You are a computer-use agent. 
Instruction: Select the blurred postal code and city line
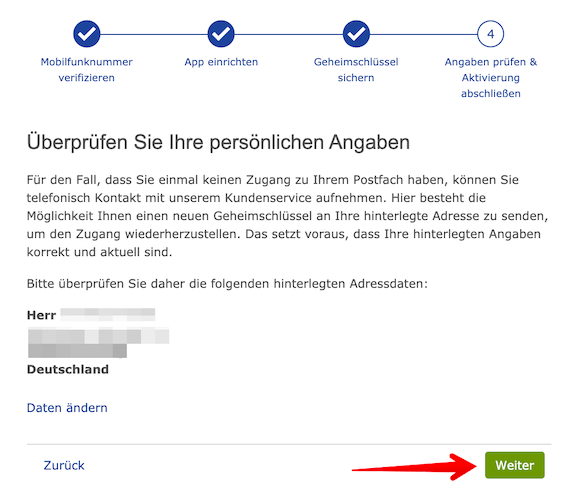click(x=77, y=351)
